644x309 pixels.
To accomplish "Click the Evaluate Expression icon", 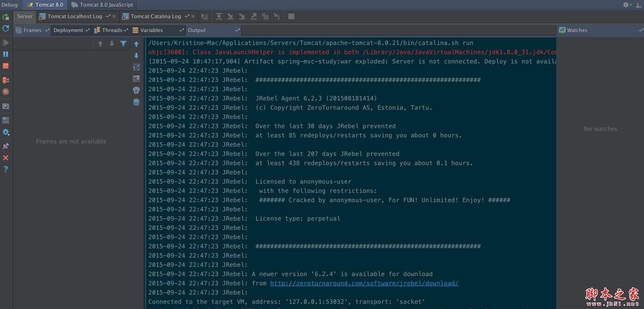I will click(x=291, y=16).
